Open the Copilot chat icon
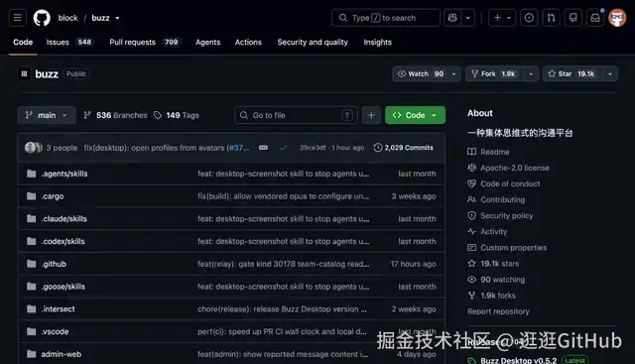This screenshot has height=364, width=635. [x=452, y=18]
